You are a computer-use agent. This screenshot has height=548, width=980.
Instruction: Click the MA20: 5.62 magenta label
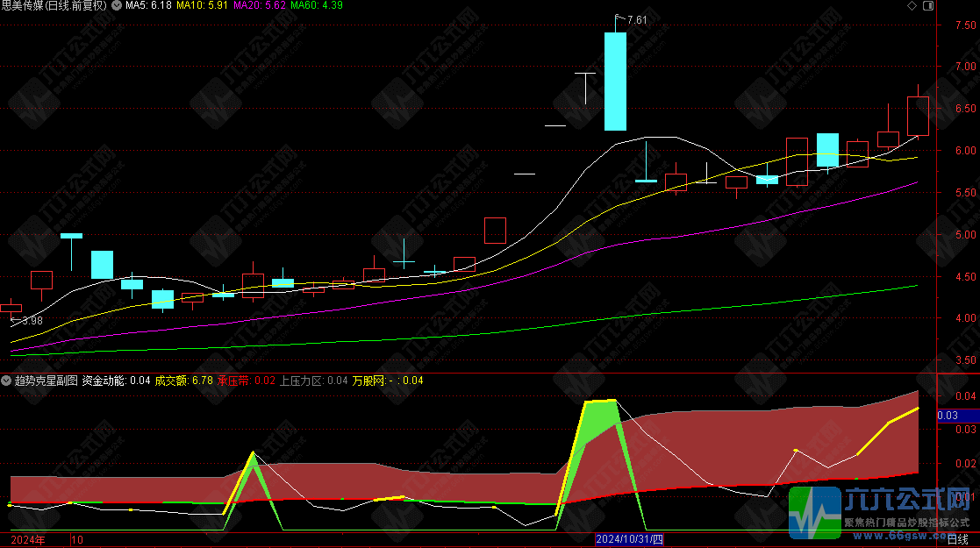[x=260, y=5]
